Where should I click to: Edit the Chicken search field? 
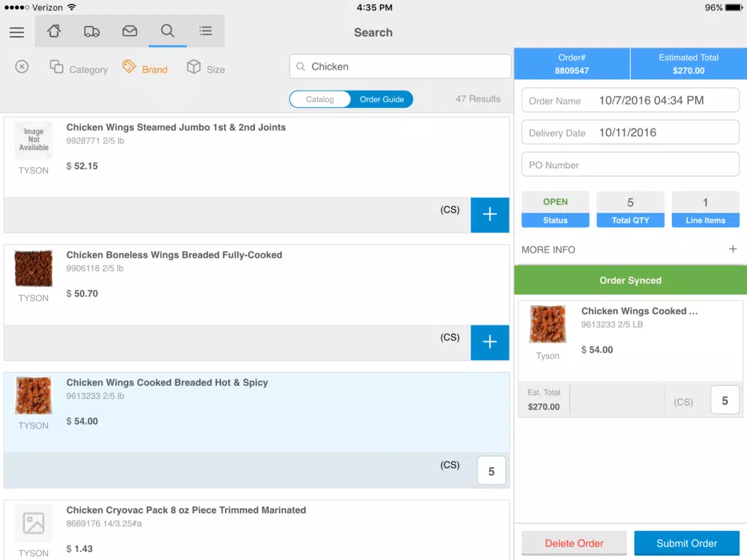(x=400, y=66)
